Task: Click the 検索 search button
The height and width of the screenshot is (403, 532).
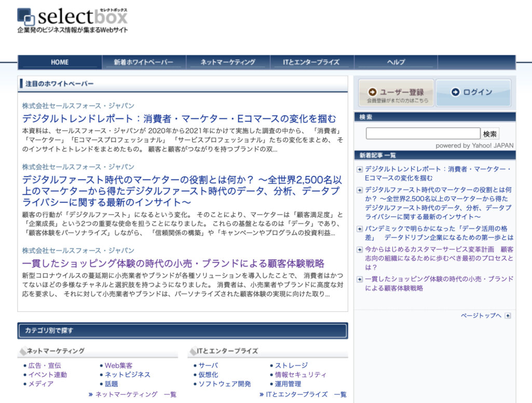Action: [489, 133]
